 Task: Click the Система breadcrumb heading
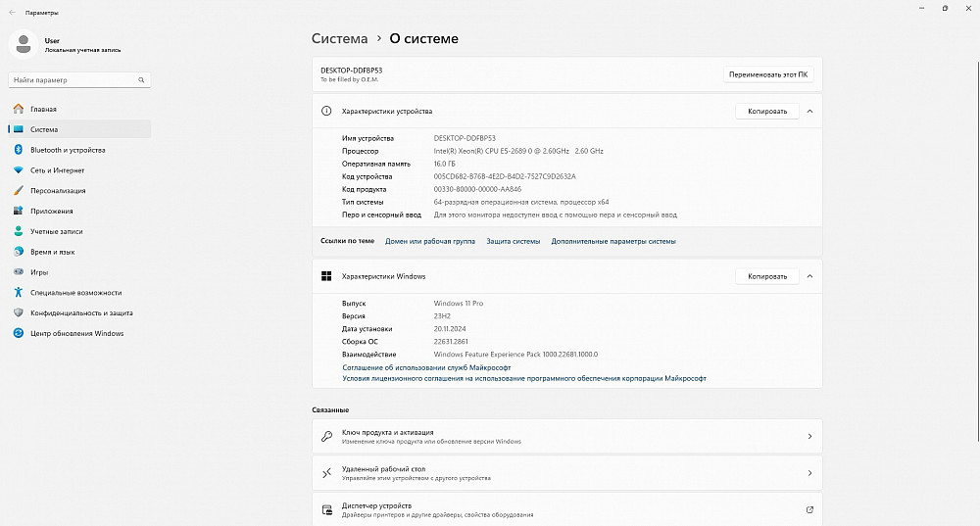[339, 39]
